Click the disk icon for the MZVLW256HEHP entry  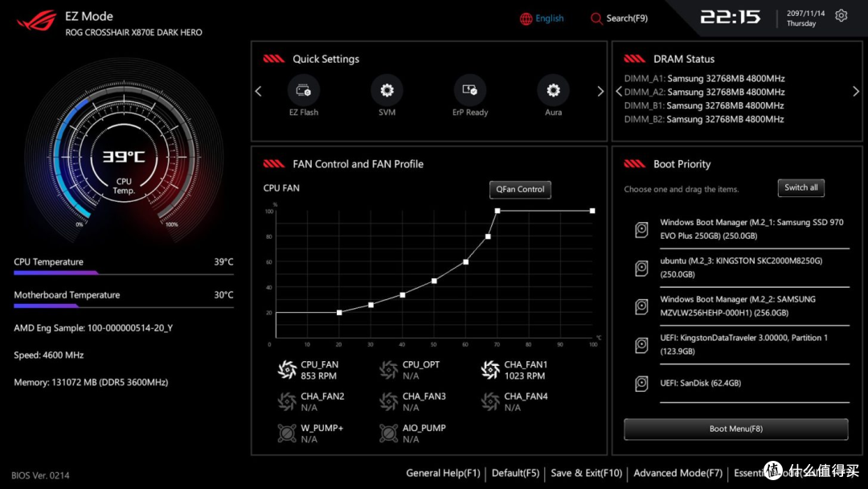click(641, 306)
